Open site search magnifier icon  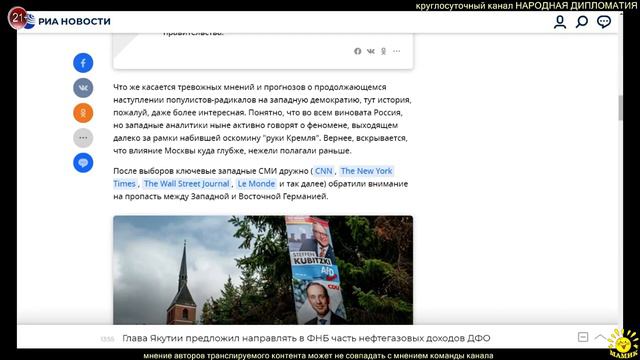582,22
